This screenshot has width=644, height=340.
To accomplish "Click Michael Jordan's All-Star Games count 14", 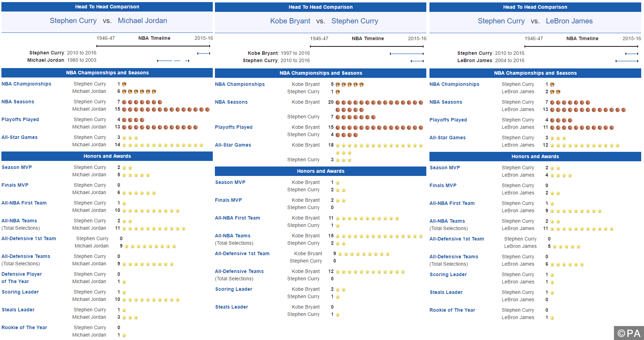I will [x=117, y=145].
